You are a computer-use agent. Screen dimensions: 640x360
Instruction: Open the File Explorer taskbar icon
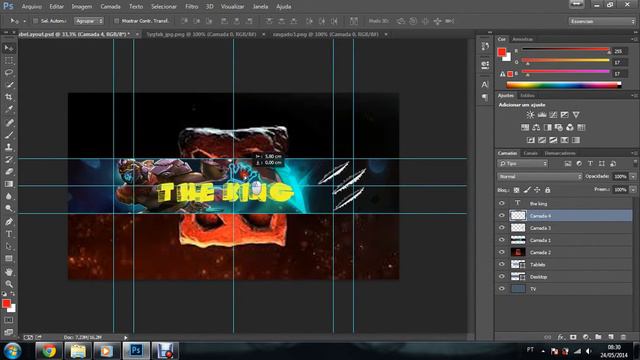tap(78, 351)
